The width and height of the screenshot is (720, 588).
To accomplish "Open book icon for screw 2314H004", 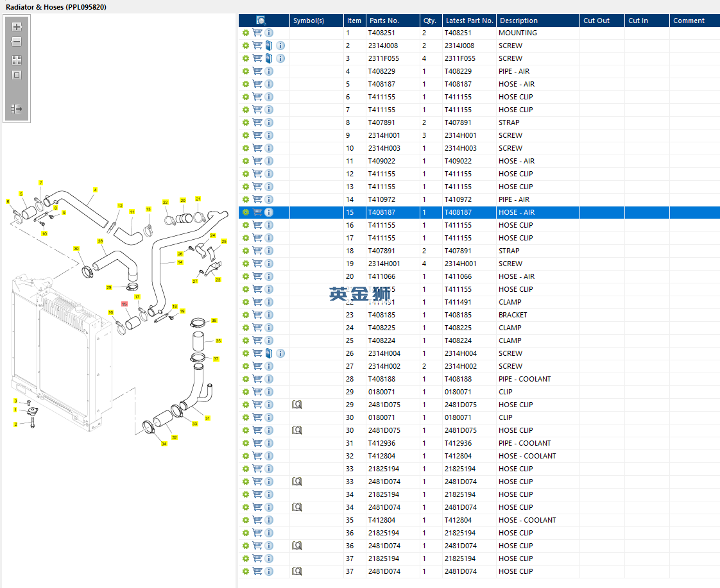I will point(269,353).
